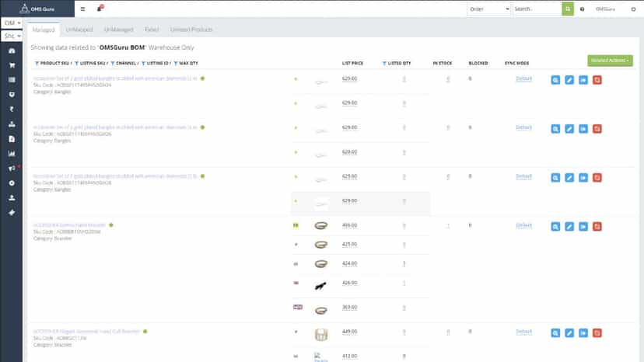The height and width of the screenshot is (362, 644).
Task: Click list price 424.00
Action: click(349, 263)
